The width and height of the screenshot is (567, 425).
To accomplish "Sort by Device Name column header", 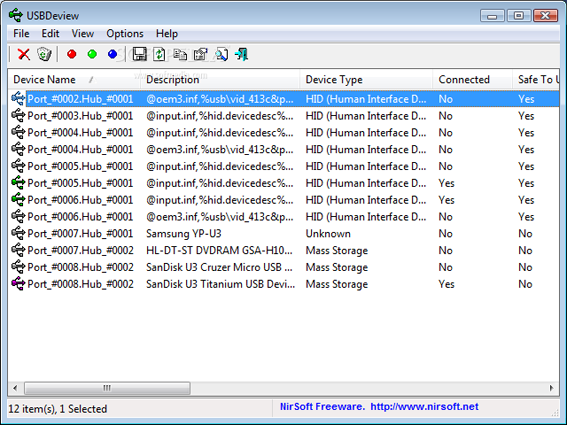I will pyautogui.click(x=74, y=80).
